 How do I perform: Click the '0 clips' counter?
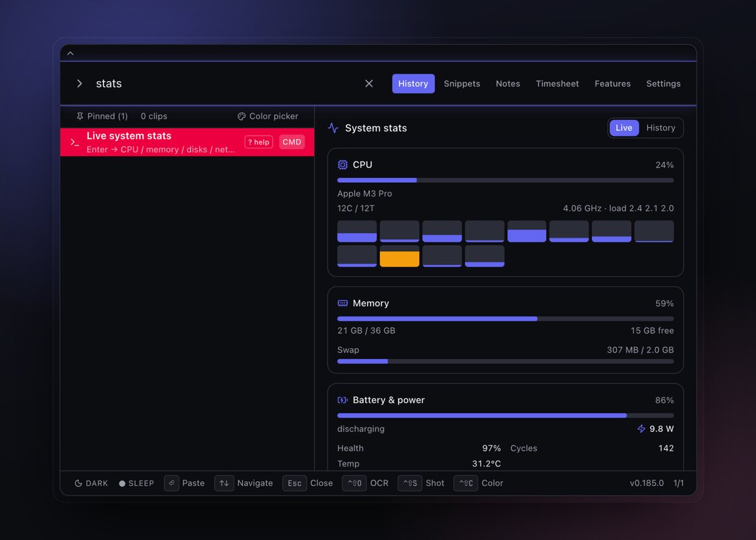click(154, 116)
